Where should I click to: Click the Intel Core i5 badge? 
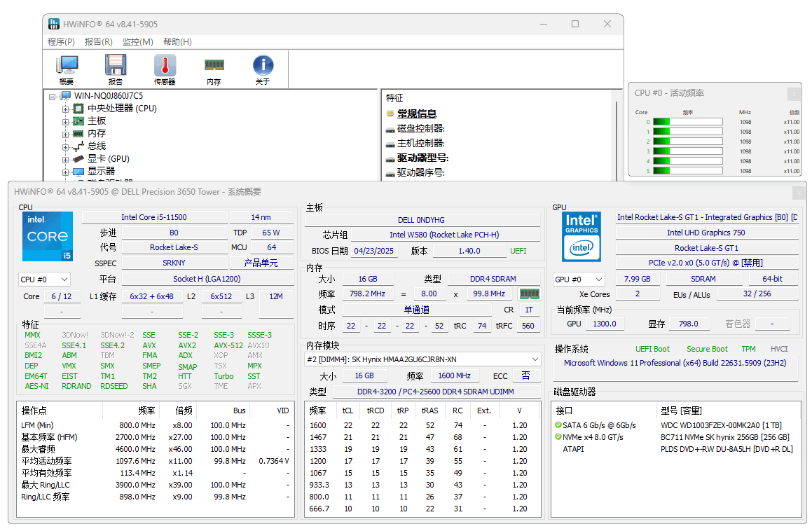click(47, 236)
